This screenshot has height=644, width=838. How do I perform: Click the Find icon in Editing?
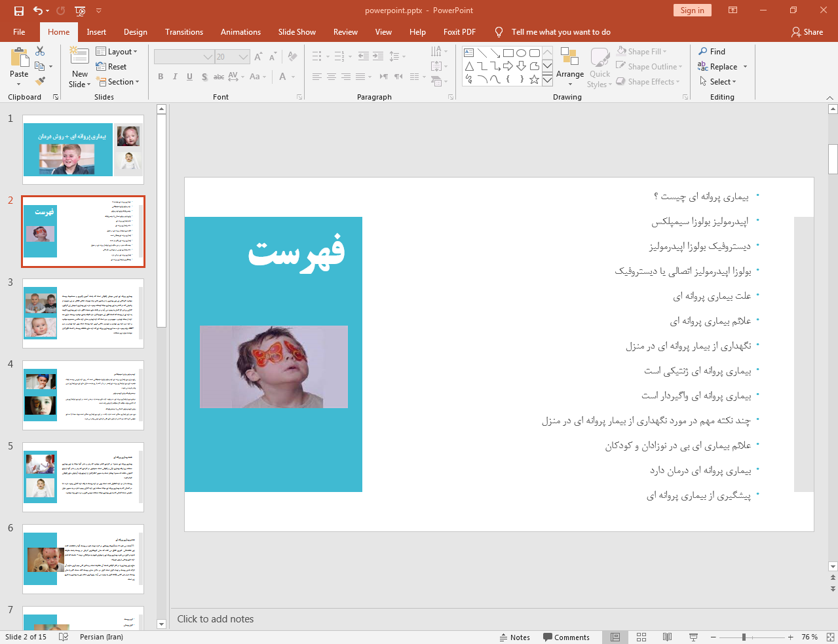(x=712, y=52)
